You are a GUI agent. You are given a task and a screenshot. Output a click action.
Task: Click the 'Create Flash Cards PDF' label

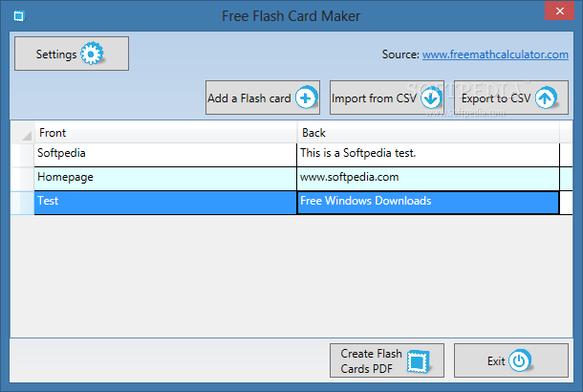371,360
